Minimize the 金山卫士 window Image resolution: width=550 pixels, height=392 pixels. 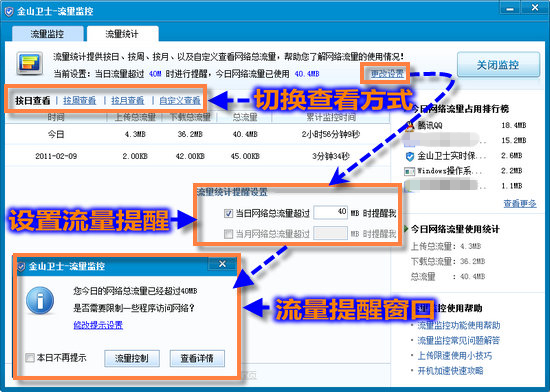[510, 8]
